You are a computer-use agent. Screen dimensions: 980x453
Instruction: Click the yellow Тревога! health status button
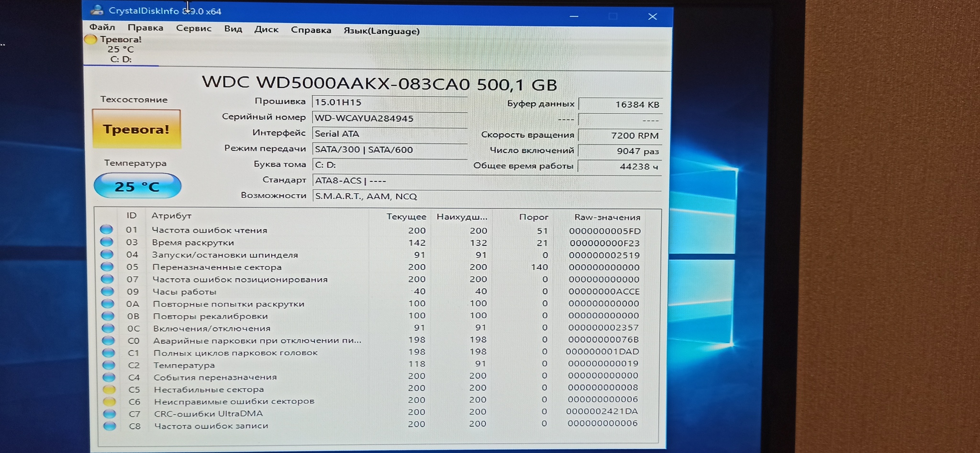click(x=136, y=129)
